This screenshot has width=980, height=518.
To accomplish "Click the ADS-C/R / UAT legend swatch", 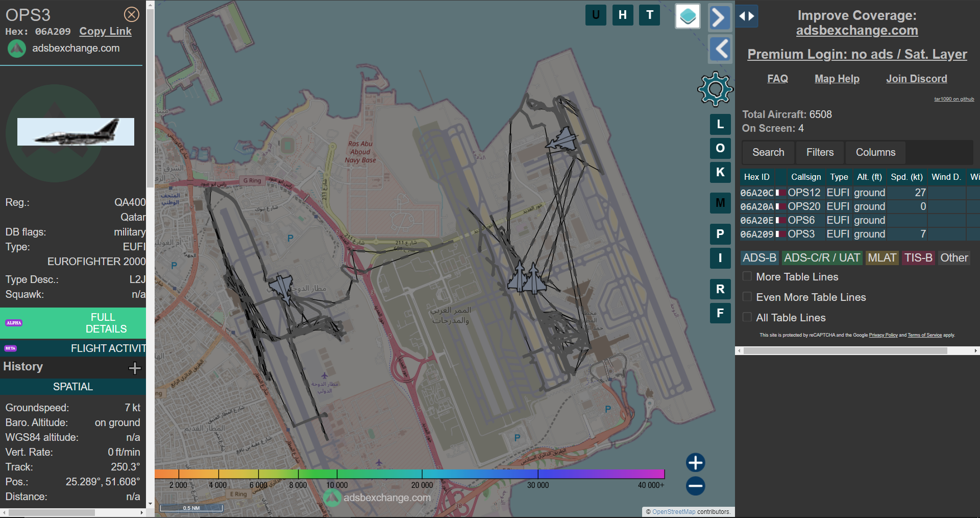I will coord(822,258).
